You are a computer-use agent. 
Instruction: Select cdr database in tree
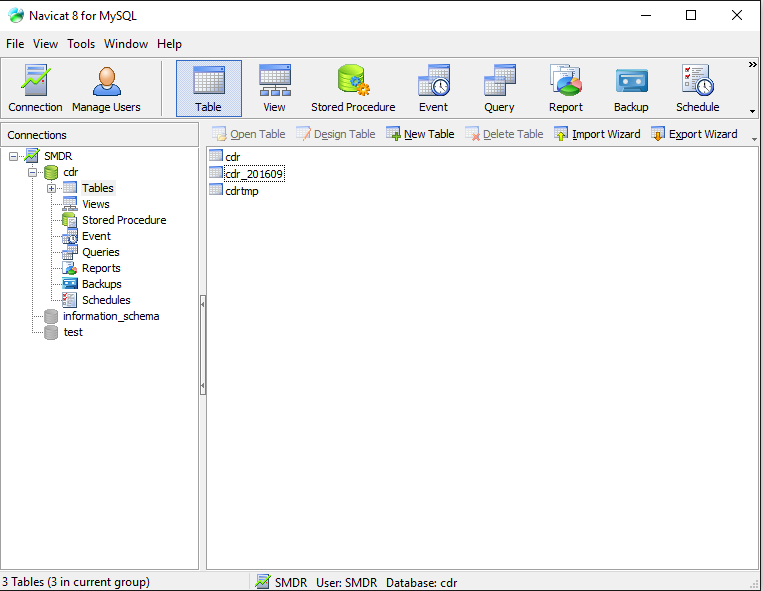click(71, 172)
